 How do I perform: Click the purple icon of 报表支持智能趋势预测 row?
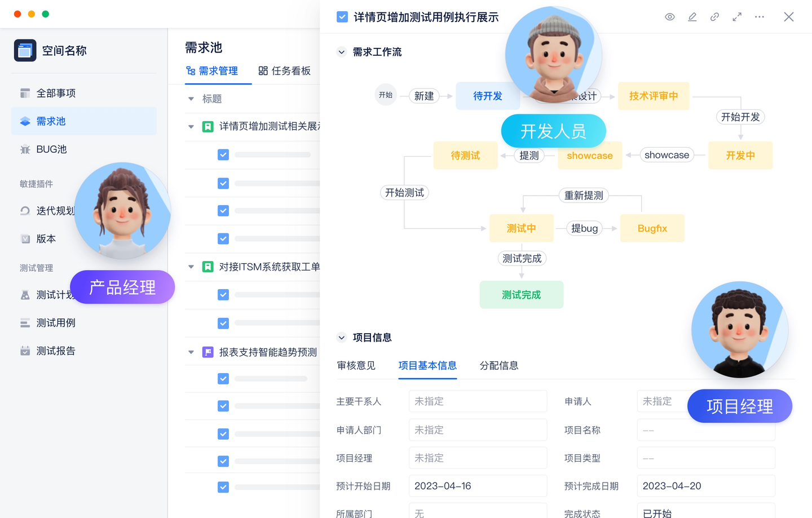(208, 352)
